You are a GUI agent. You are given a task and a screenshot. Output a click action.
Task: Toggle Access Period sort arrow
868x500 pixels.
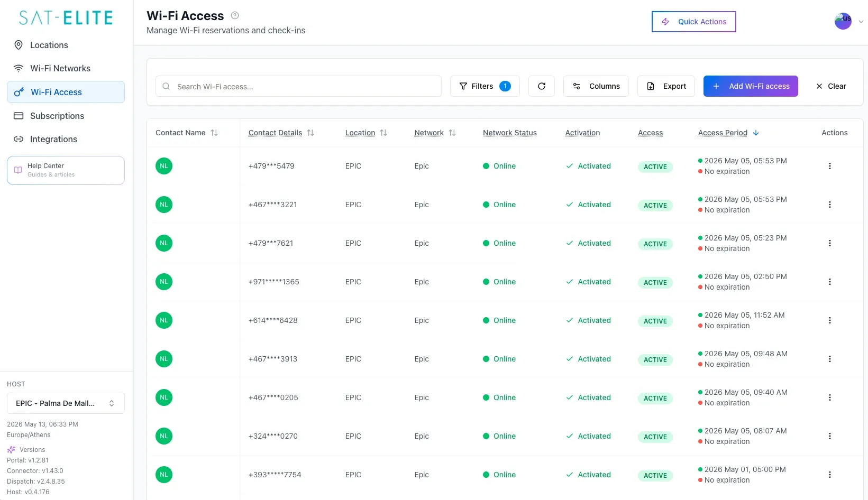point(756,133)
